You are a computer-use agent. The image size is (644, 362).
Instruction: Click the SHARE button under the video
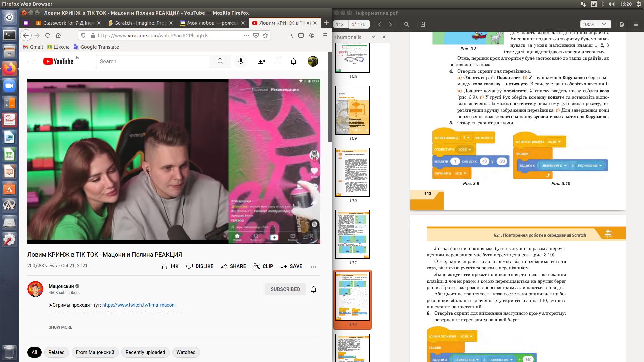pos(233,266)
